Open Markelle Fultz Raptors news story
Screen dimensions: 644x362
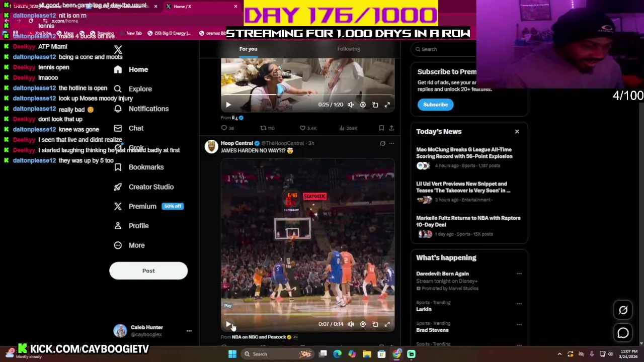pyautogui.click(x=469, y=227)
